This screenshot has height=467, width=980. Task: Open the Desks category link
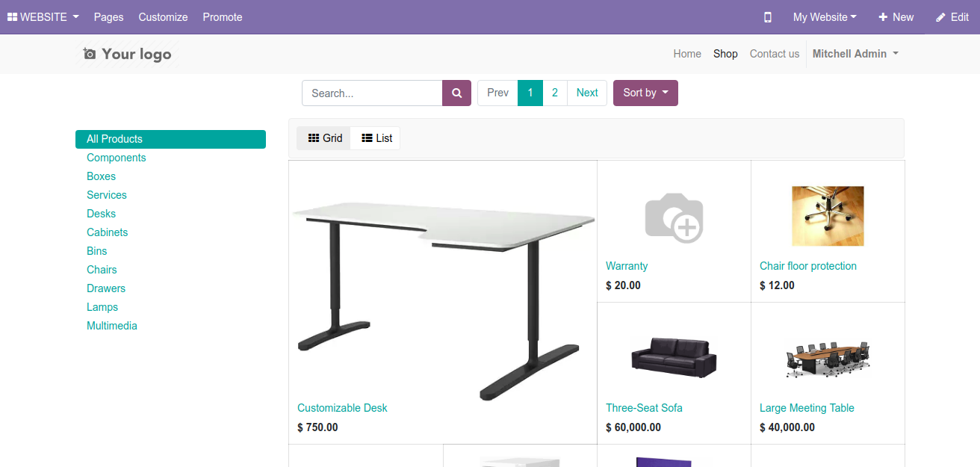pyautogui.click(x=101, y=214)
